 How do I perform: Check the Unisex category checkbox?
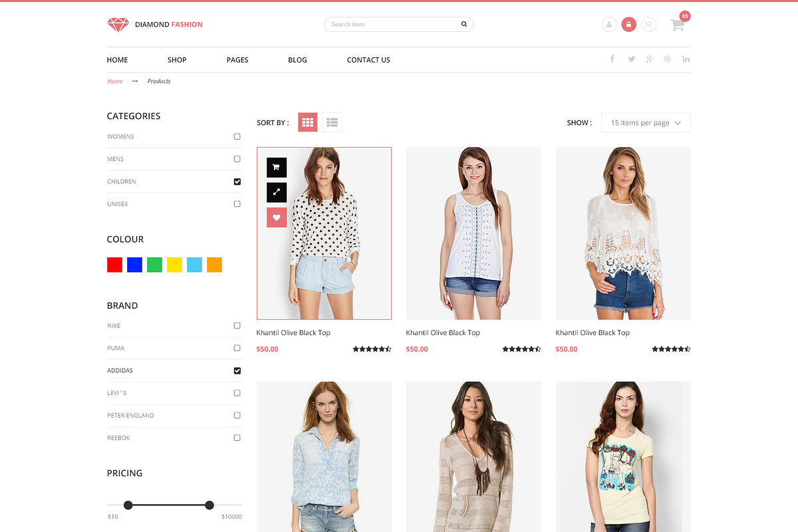237,204
